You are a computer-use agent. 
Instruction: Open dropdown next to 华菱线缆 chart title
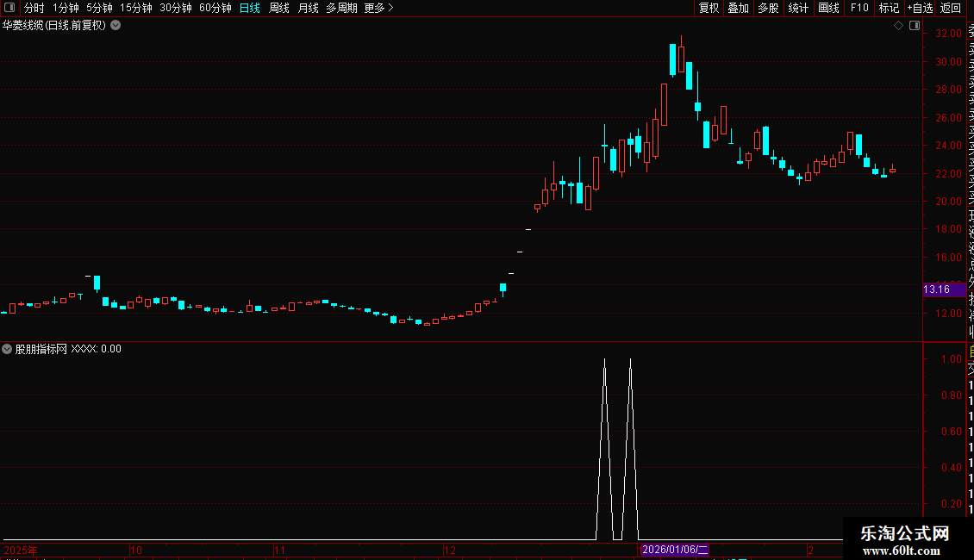coord(116,26)
